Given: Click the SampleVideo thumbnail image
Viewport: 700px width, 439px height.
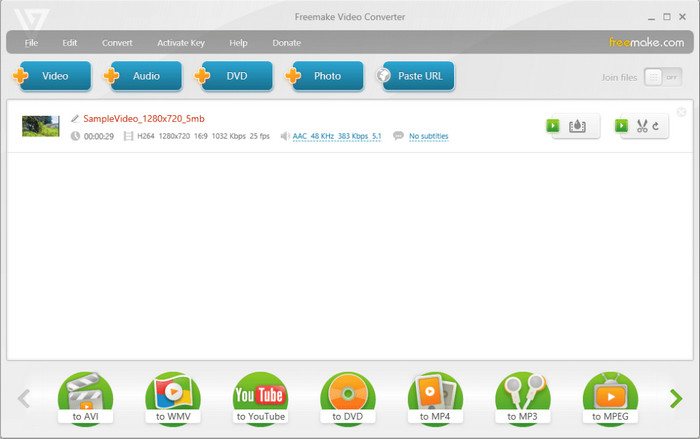Looking at the screenshot, I should [x=41, y=126].
